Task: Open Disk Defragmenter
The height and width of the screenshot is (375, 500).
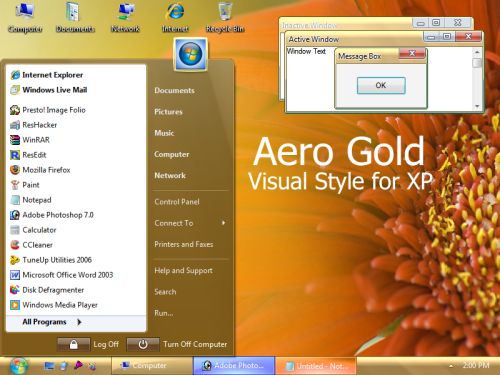Action: pos(47,290)
